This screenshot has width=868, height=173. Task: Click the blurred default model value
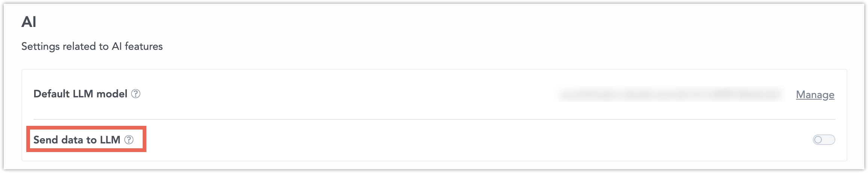click(x=670, y=94)
